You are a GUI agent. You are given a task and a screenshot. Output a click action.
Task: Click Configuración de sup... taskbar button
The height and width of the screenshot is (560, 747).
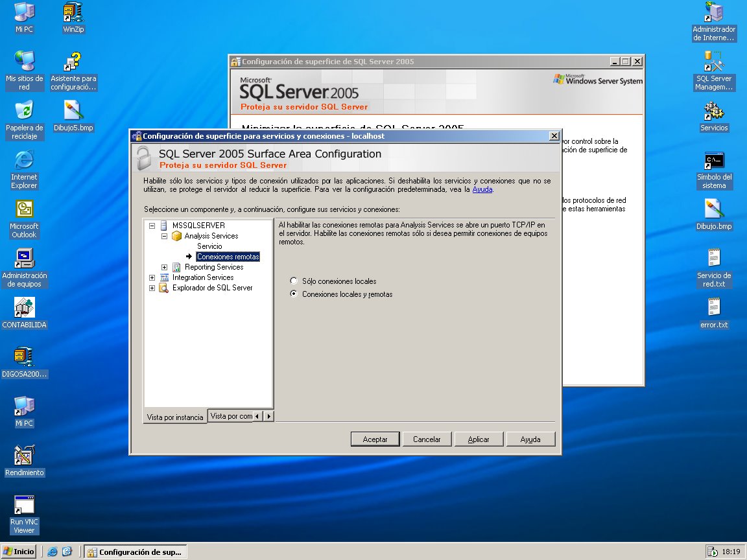click(136, 552)
